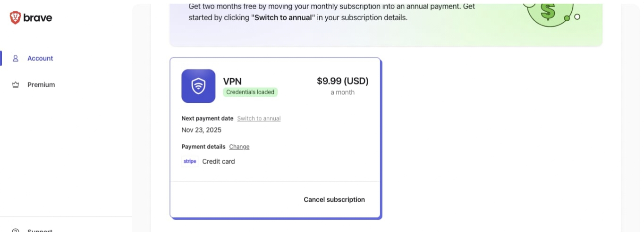
Task: Follow the Switch to annual link
Action: pyautogui.click(x=259, y=118)
